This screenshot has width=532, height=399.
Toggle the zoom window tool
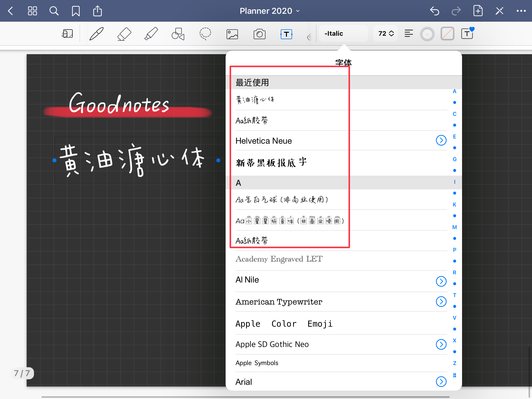(x=67, y=34)
